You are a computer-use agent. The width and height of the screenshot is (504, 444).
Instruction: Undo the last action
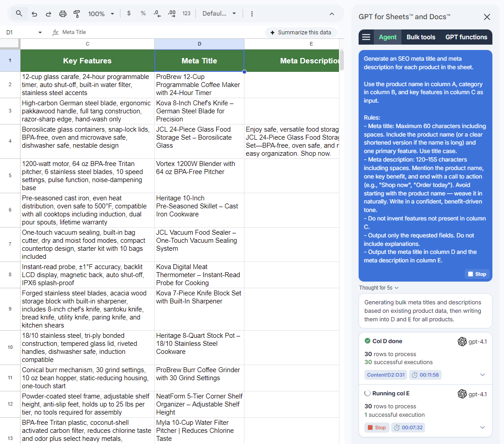[x=34, y=14]
